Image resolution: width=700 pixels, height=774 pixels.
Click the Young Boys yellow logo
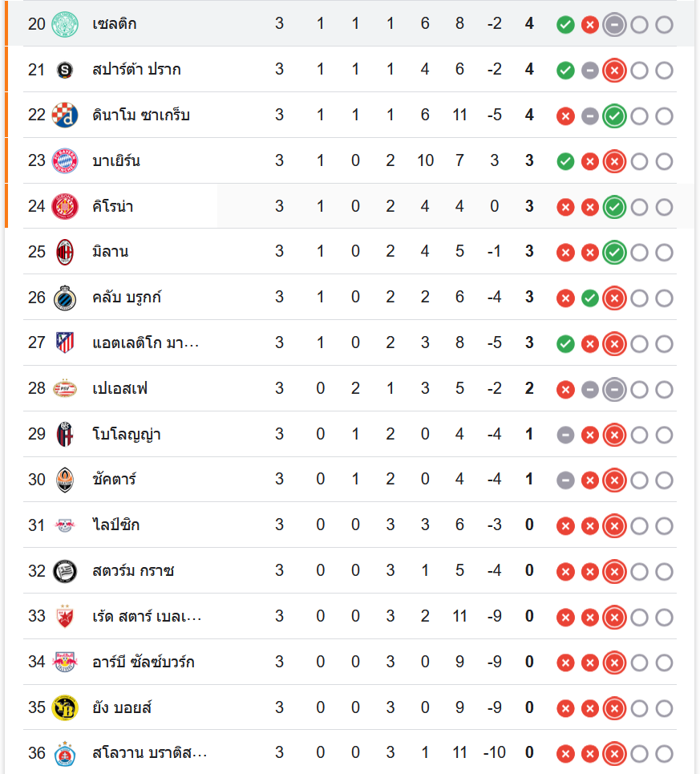click(x=65, y=708)
